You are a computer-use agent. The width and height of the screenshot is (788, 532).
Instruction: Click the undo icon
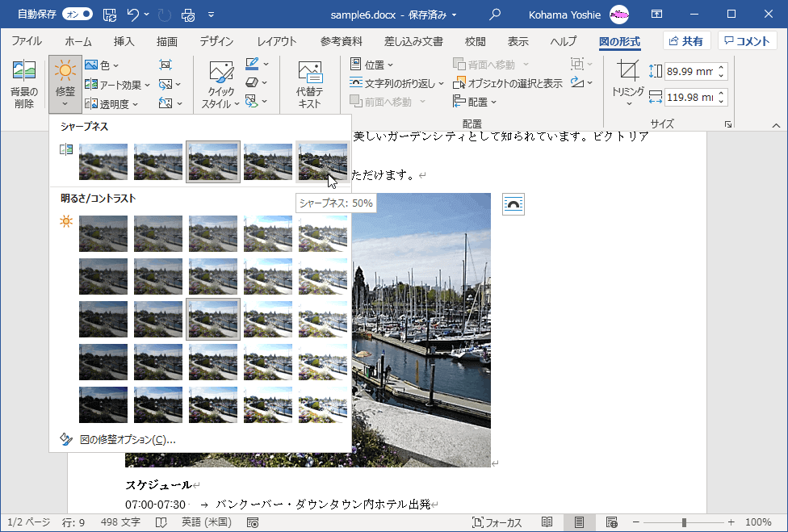(x=133, y=15)
